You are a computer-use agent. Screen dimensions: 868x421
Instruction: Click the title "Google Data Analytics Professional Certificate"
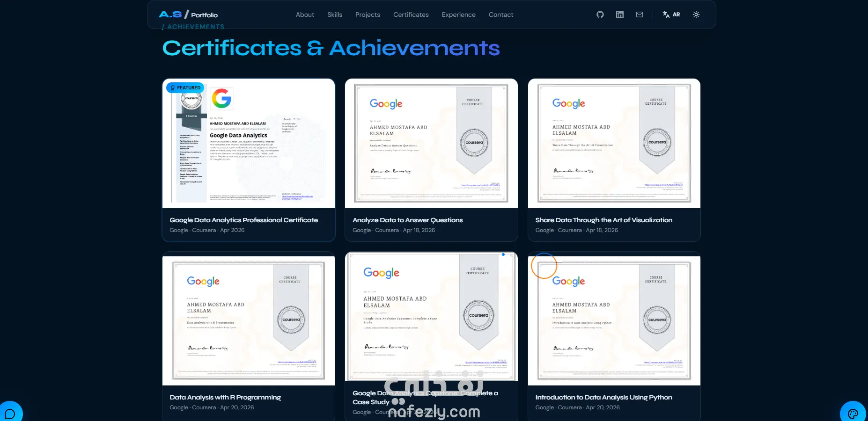click(x=244, y=220)
